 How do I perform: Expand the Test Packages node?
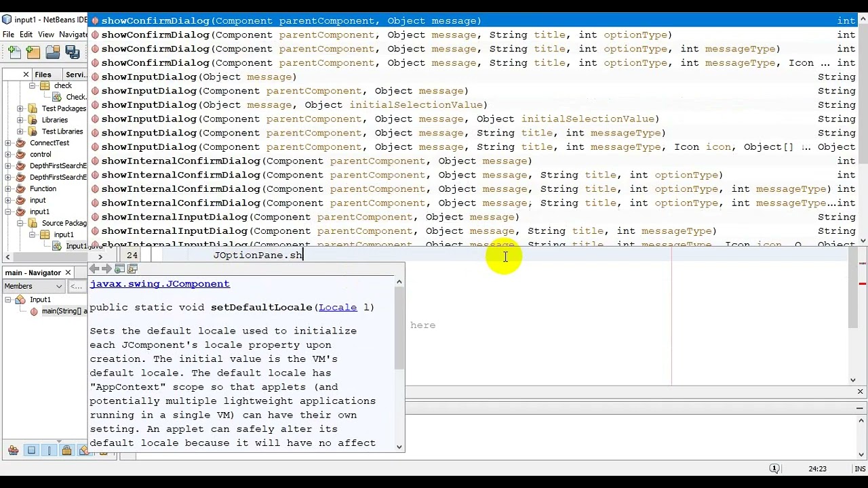pos(20,108)
